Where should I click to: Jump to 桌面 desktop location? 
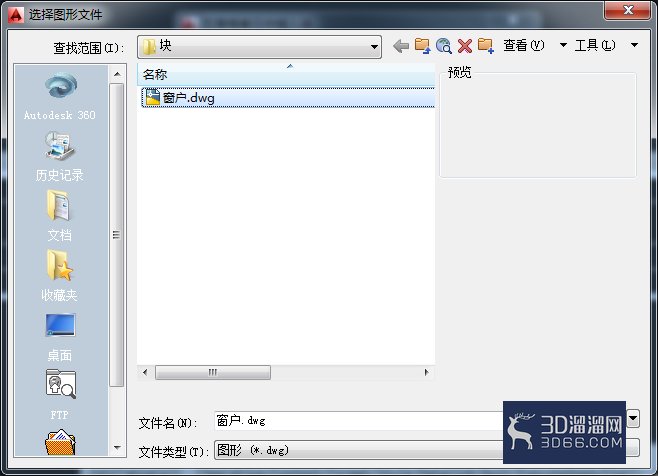[60, 337]
